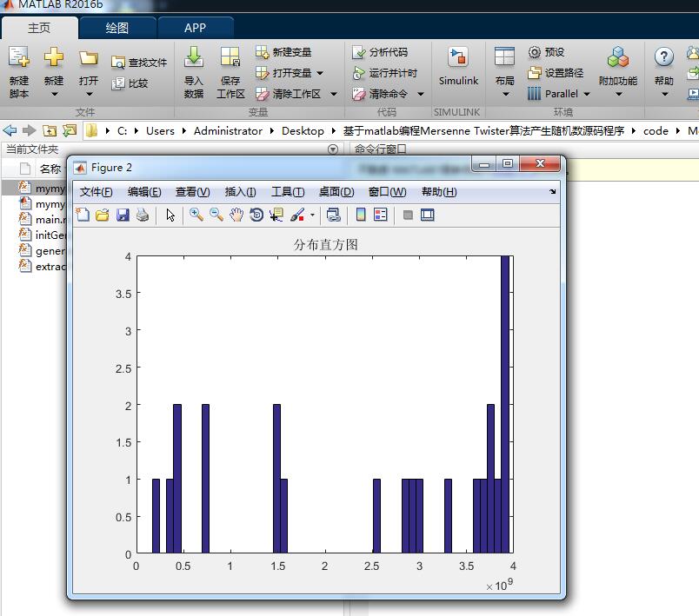Image resolution: width=699 pixels, height=616 pixels.
Task: Click Import Data (导入数据) icon
Action: point(194,58)
